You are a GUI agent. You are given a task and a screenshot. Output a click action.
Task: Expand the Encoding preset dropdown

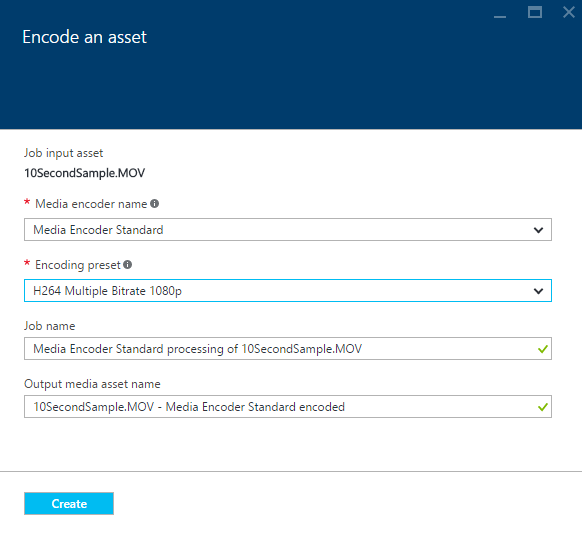coord(288,291)
